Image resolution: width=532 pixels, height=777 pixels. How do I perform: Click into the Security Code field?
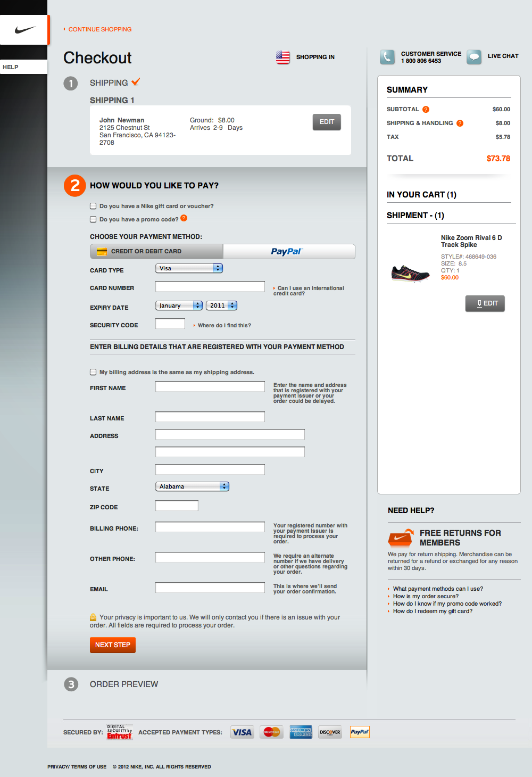(x=170, y=324)
